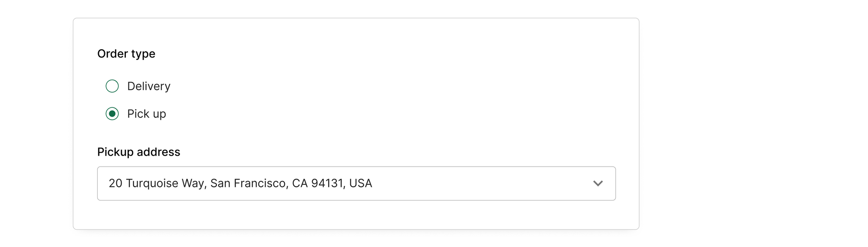Select the Pick up radio button
Viewport: 868px width, 247px height.
click(x=112, y=114)
